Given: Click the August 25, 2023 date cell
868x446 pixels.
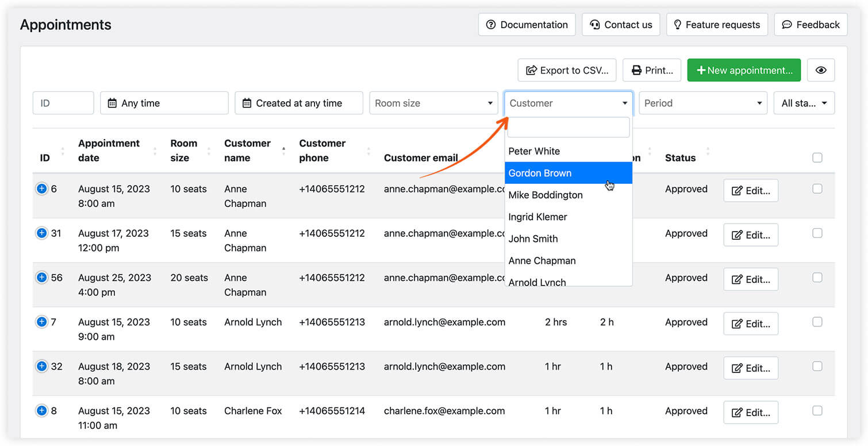Looking at the screenshot, I should [114, 277].
